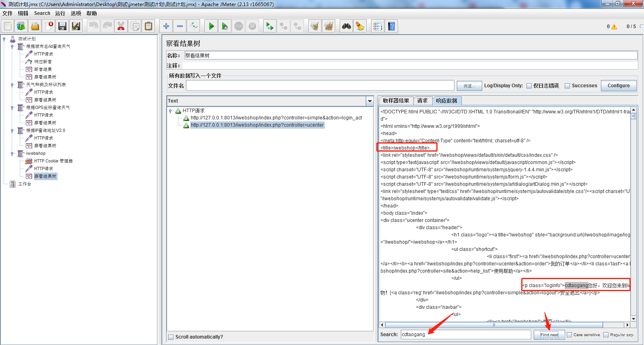The height and width of the screenshot is (345, 644).
Task: Click the warning triangle error counter
Action: pos(614,27)
